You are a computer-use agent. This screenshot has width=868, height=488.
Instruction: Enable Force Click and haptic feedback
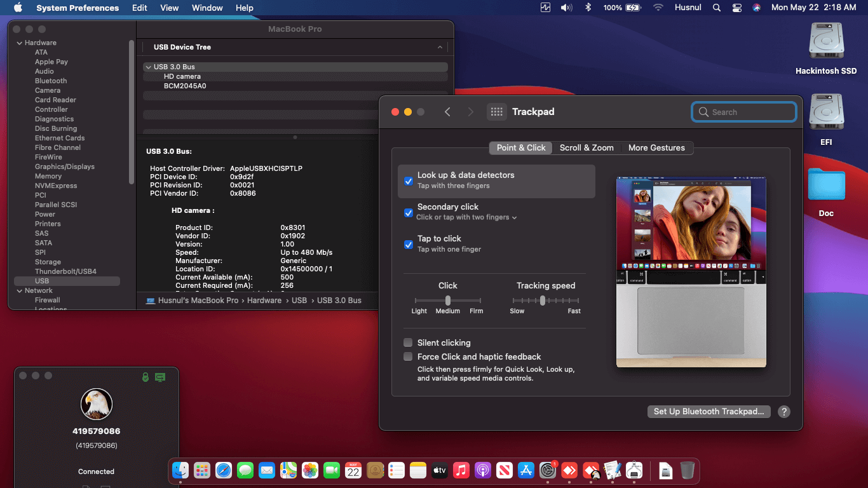408,356
